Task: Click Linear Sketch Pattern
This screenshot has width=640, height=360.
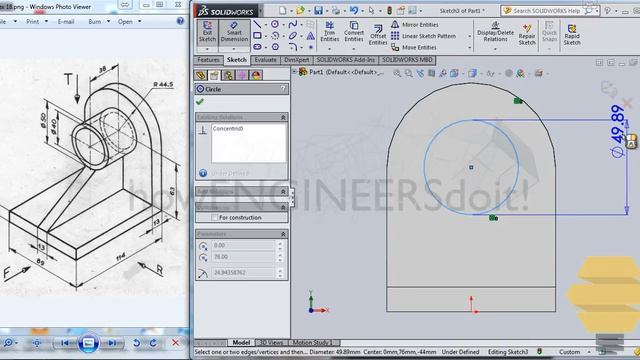Action: pyautogui.click(x=423, y=36)
